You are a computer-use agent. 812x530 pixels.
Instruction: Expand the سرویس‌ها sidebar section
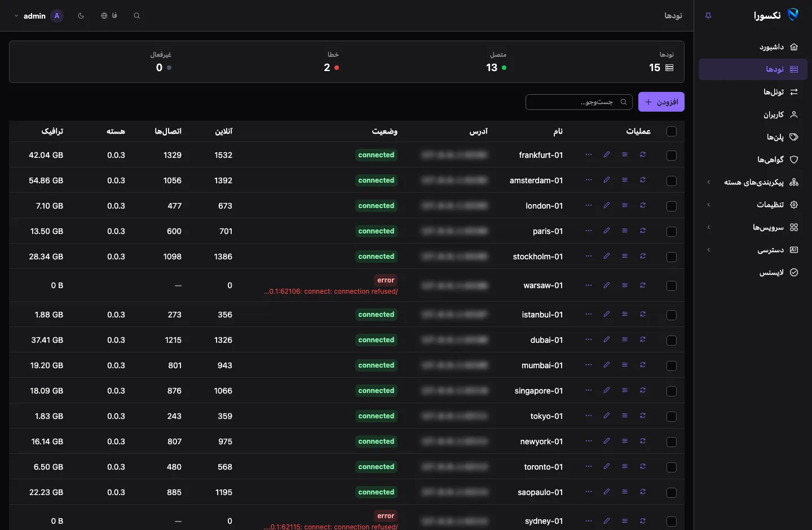pos(753,227)
